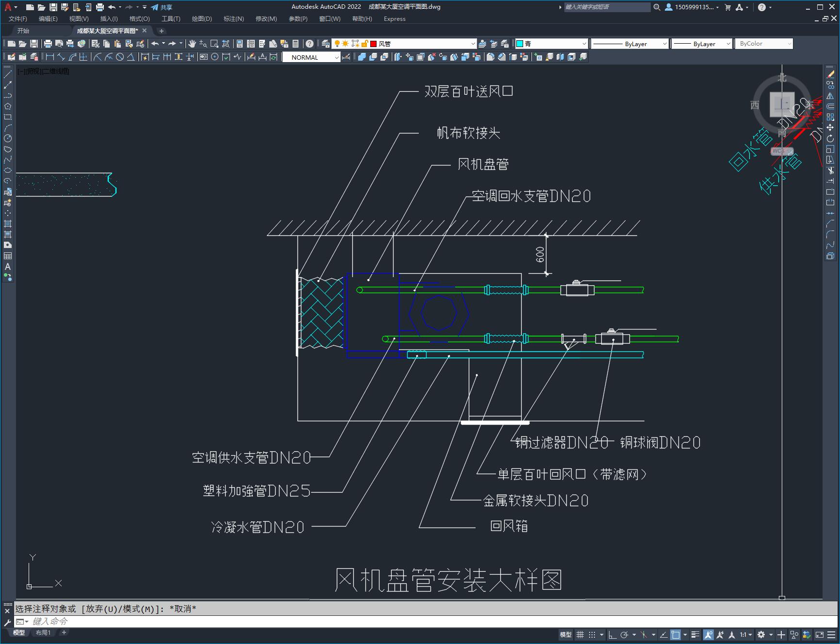Click the cyan color swatch in Properties bar
This screenshot has width=840, height=644.
coord(519,43)
